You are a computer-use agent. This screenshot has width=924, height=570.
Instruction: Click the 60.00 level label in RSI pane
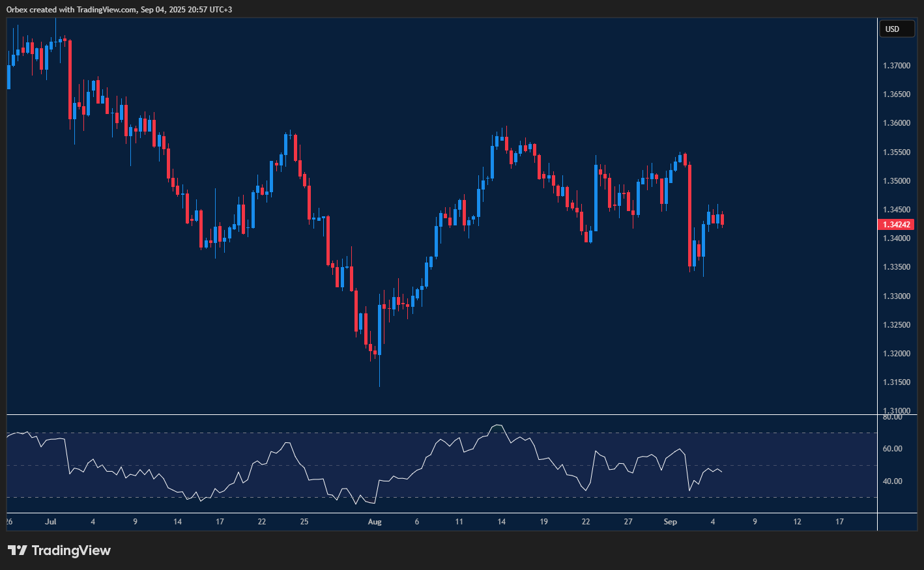point(892,448)
